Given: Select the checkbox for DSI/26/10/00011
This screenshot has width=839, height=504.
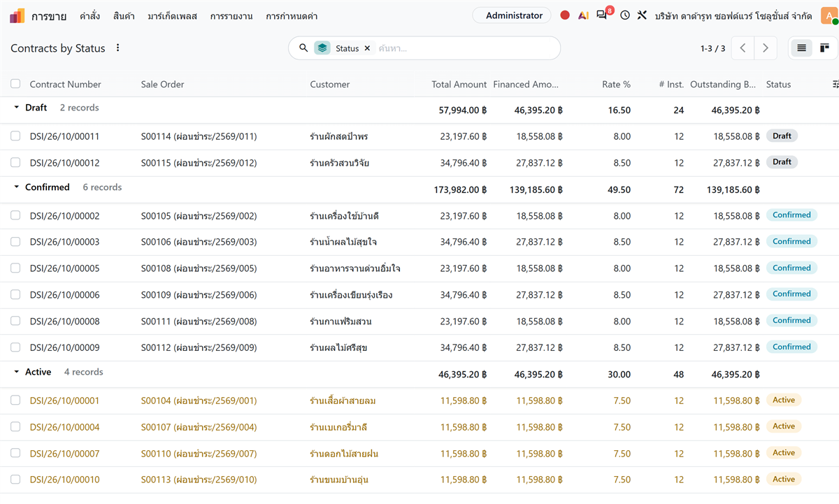Looking at the screenshot, I should coord(15,136).
